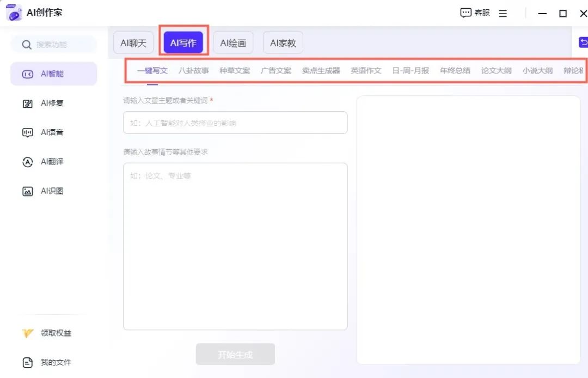Switch to the AI绘画 drawing tab
The width and height of the screenshot is (588, 378).
pyautogui.click(x=233, y=42)
